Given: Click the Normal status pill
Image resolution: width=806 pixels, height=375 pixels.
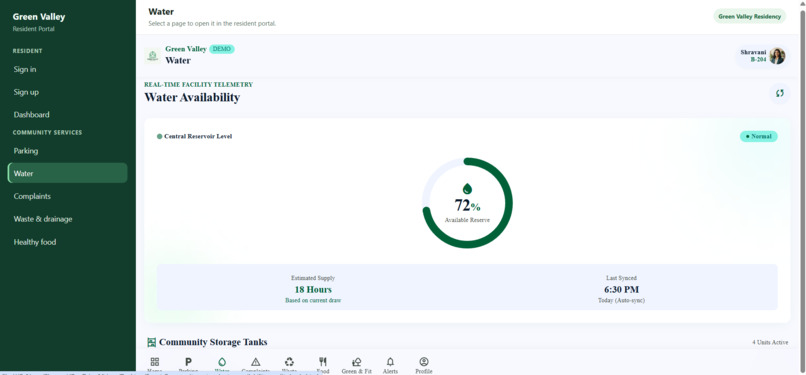Looking at the screenshot, I should point(758,137).
